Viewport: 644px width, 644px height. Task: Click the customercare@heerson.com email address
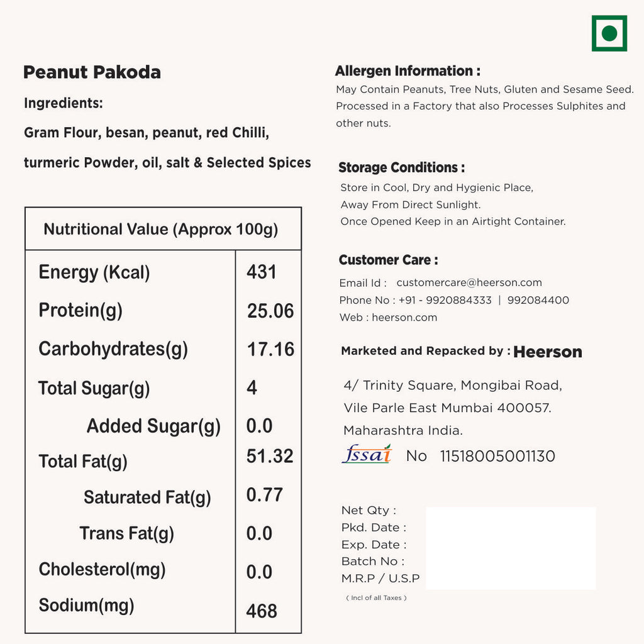click(469, 283)
